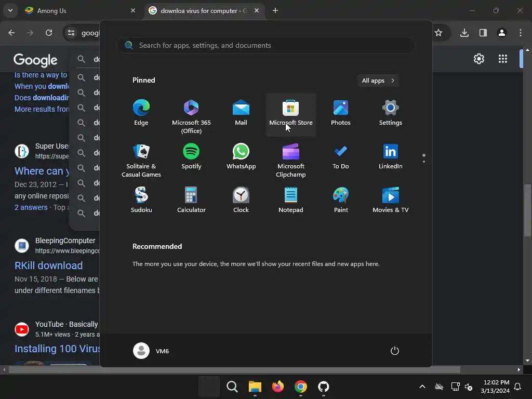
Task: Launch the Sudoku game
Action: [x=141, y=201]
